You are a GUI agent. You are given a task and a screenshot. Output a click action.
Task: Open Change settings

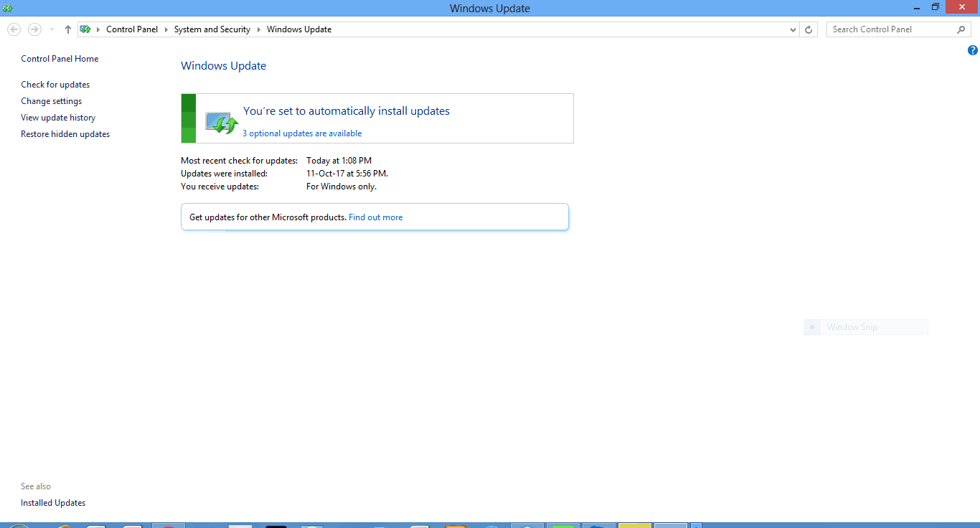pyautogui.click(x=52, y=101)
